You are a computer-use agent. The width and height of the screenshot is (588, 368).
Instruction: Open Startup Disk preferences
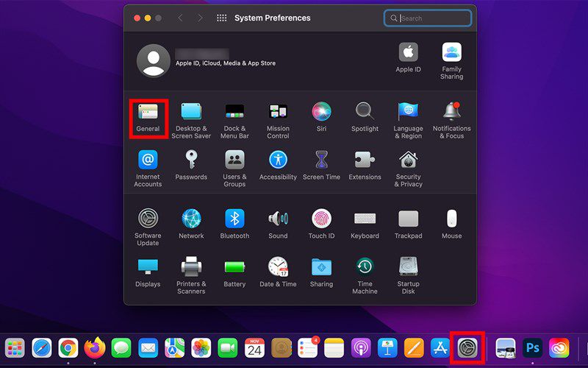(x=408, y=275)
